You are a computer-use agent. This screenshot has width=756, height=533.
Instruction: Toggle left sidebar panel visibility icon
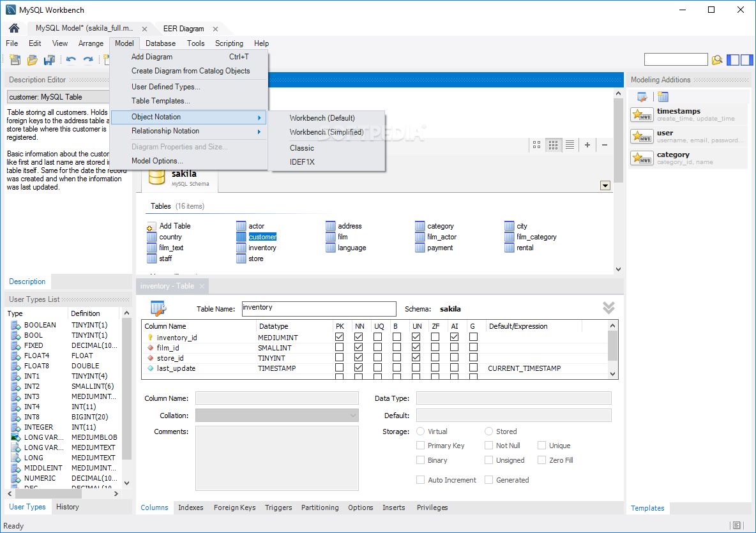(x=733, y=60)
